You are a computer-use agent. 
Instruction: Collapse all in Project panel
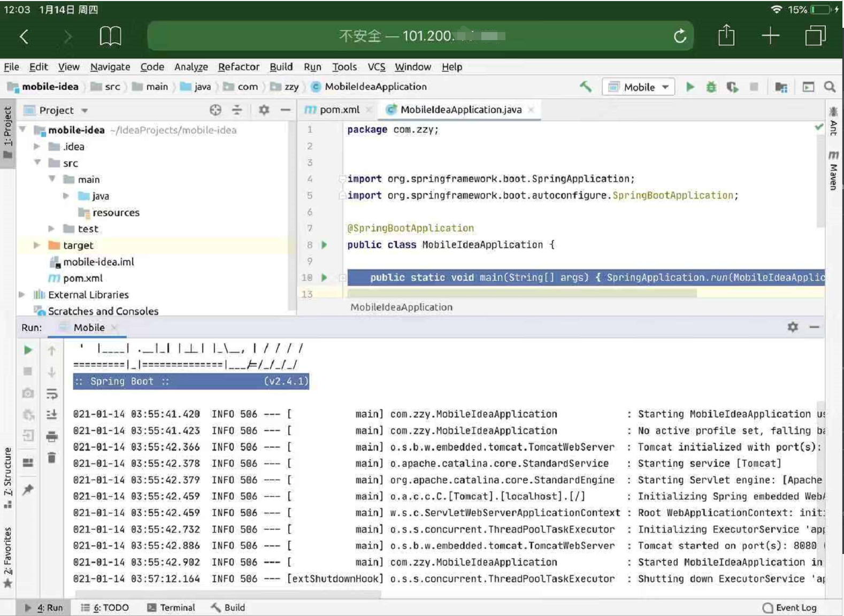237,110
